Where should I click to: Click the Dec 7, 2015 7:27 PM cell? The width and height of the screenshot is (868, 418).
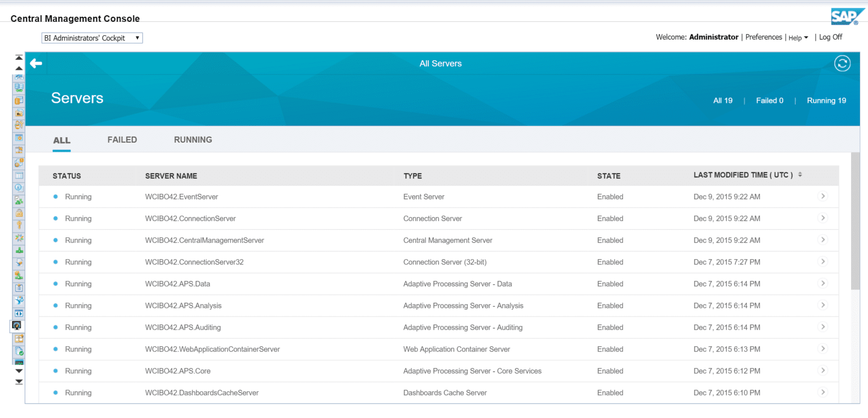point(727,262)
